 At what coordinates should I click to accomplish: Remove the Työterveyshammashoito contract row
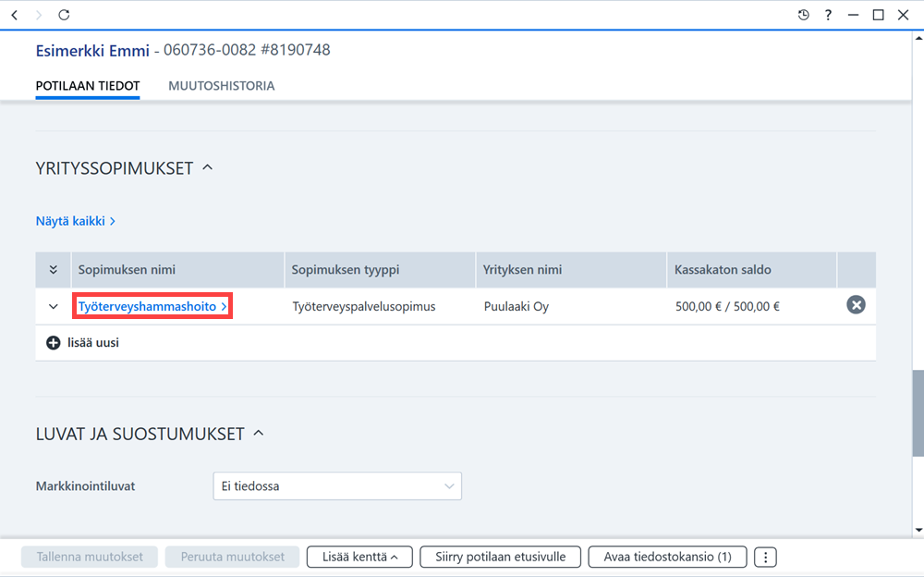point(856,305)
